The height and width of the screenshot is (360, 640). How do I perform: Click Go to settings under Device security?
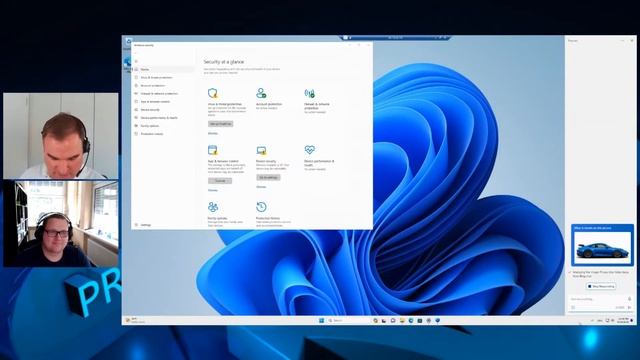[x=268, y=178]
